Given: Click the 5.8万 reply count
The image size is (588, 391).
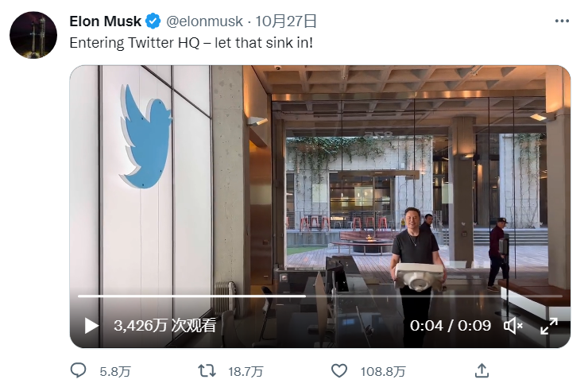Looking at the screenshot, I should [x=115, y=371].
